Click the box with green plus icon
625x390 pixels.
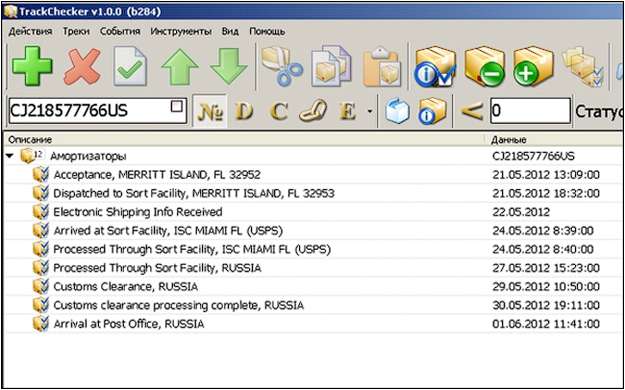(x=533, y=67)
